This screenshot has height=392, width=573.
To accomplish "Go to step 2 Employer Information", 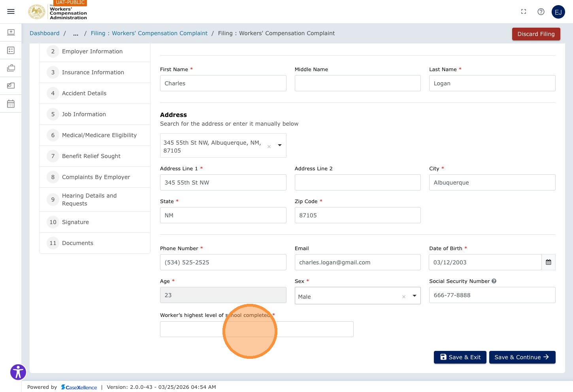I will [95, 51].
